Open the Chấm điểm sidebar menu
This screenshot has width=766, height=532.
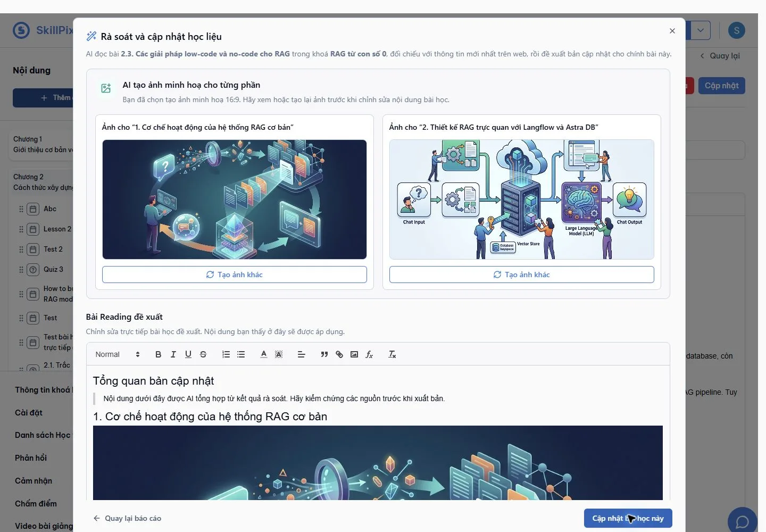36,504
